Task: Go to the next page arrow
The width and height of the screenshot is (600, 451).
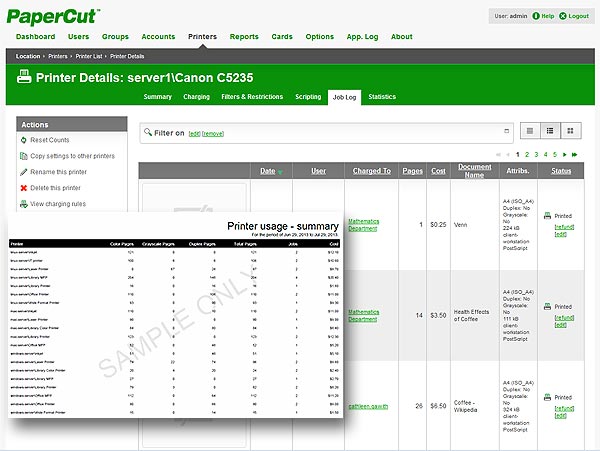Action: 565,154
